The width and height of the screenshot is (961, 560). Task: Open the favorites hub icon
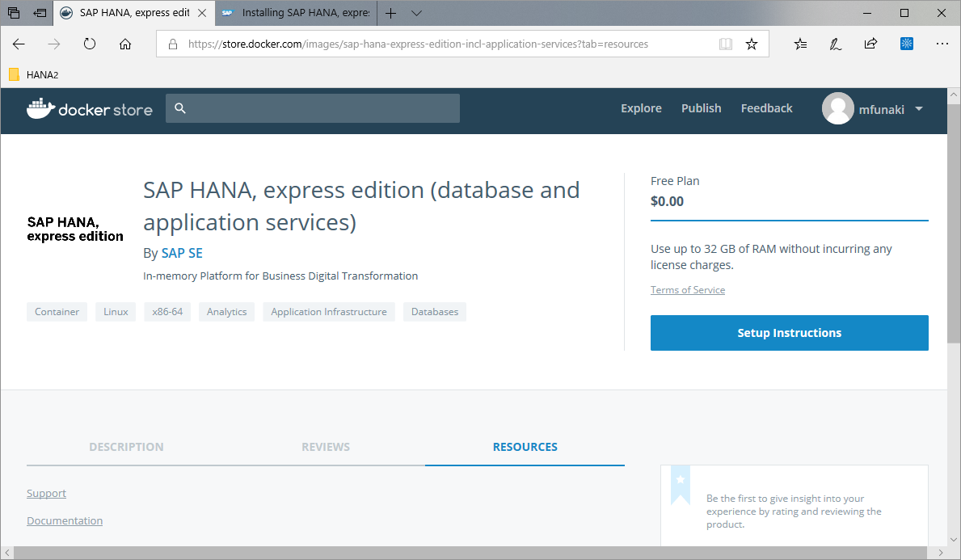(800, 44)
